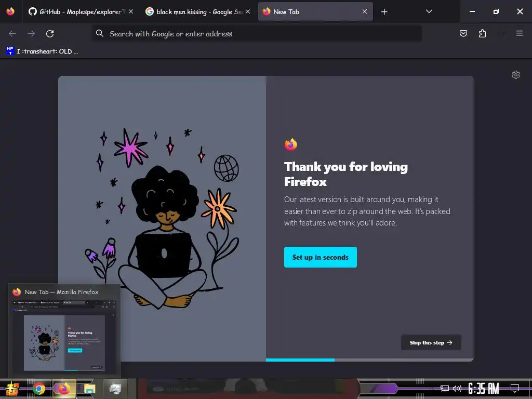The image size is (532, 399).
Task: Launch Chrome from the taskbar
Action: [x=38, y=389]
